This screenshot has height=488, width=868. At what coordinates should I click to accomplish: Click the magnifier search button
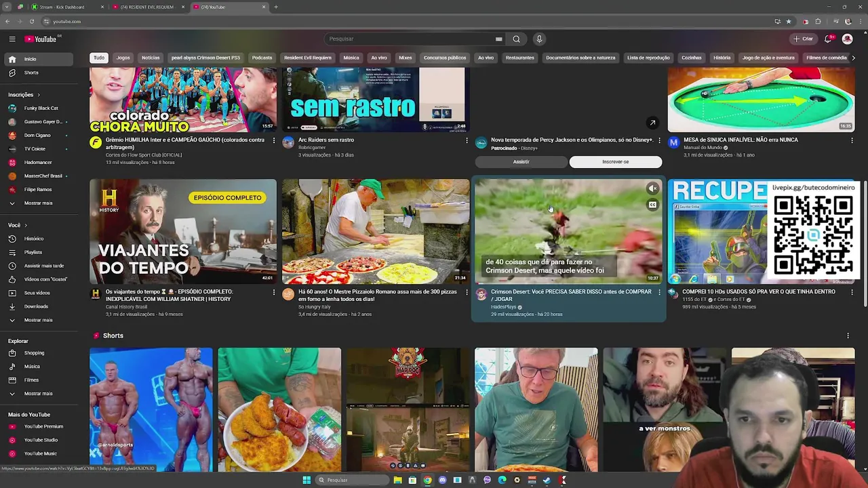(516, 39)
